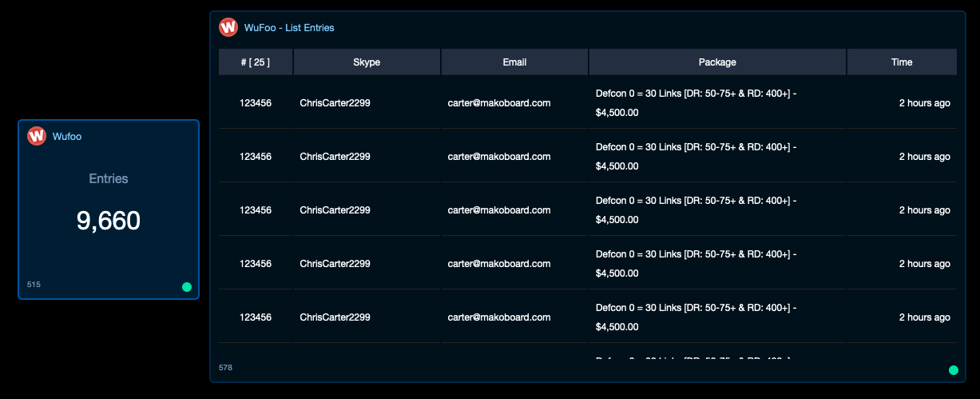
Task: Click the Wufoo logo in Entries widget
Action: 37,136
